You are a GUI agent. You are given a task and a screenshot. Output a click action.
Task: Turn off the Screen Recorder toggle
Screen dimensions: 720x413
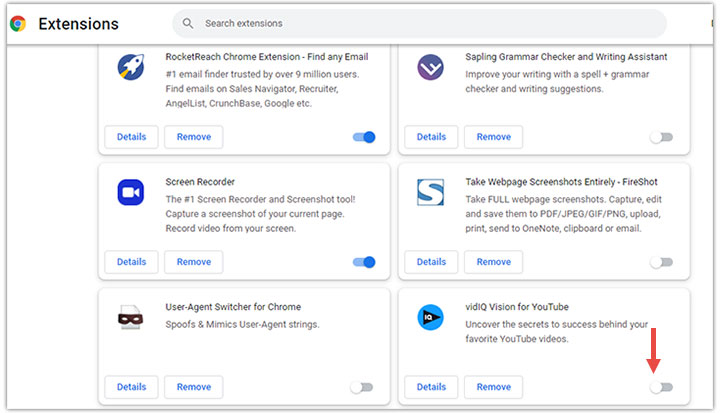click(x=364, y=262)
